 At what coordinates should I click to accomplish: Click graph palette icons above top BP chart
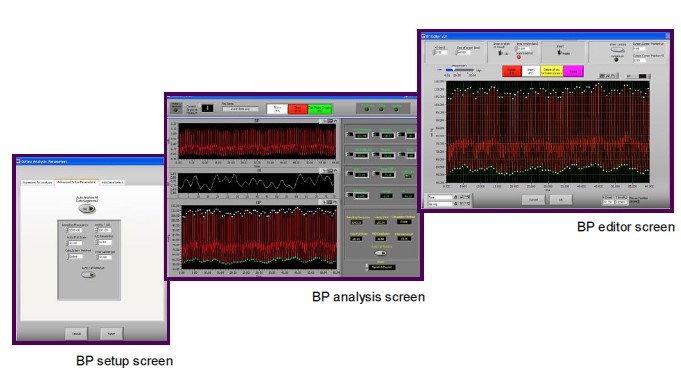point(329,121)
